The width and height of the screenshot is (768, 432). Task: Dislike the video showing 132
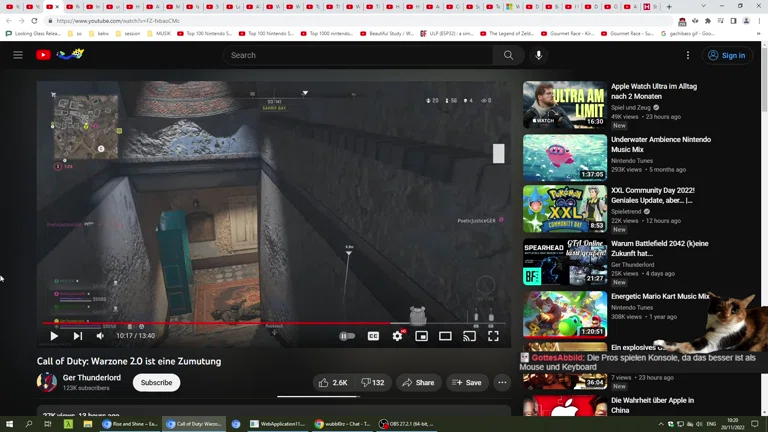373,383
